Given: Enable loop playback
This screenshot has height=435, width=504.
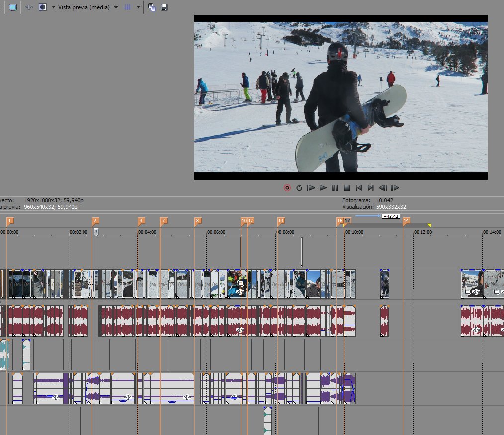Looking at the screenshot, I should coord(299,188).
